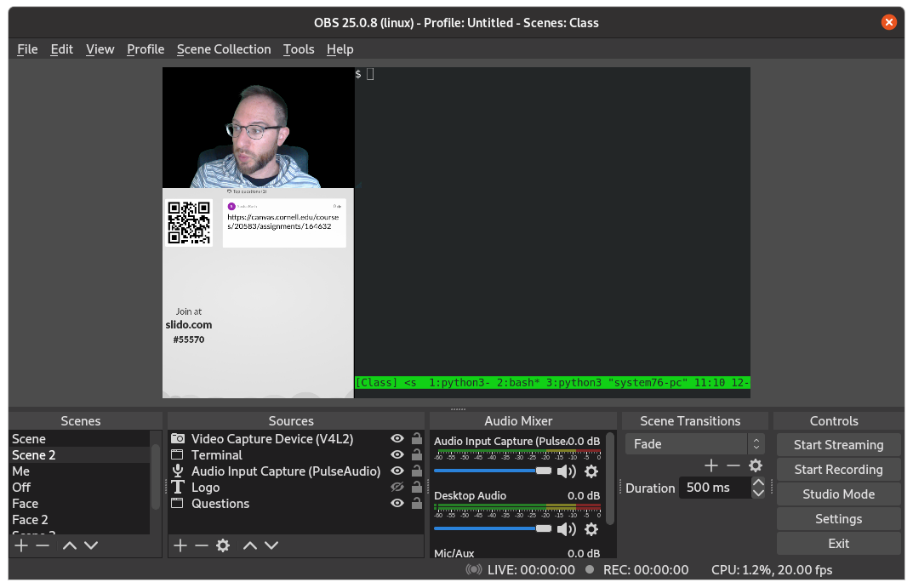Adjust Desktop Audio volume slider
This screenshot has height=588, width=913.
[493, 528]
